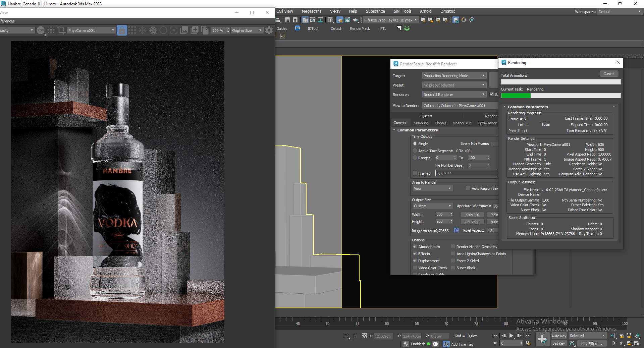644x348 pixels.
Task: Select the crop region tool in render view
Action: (61, 31)
